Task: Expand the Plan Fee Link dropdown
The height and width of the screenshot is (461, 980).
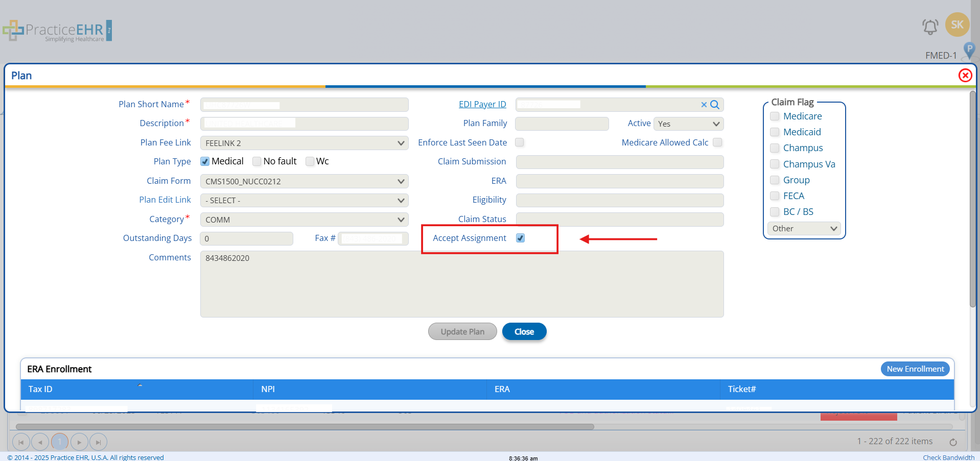Action: 304,143
